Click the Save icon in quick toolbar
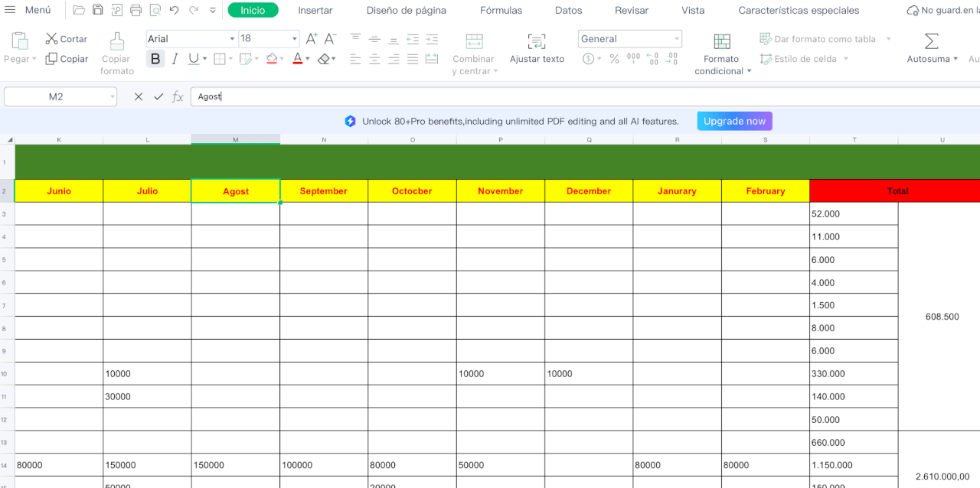980x488 pixels. [98, 11]
